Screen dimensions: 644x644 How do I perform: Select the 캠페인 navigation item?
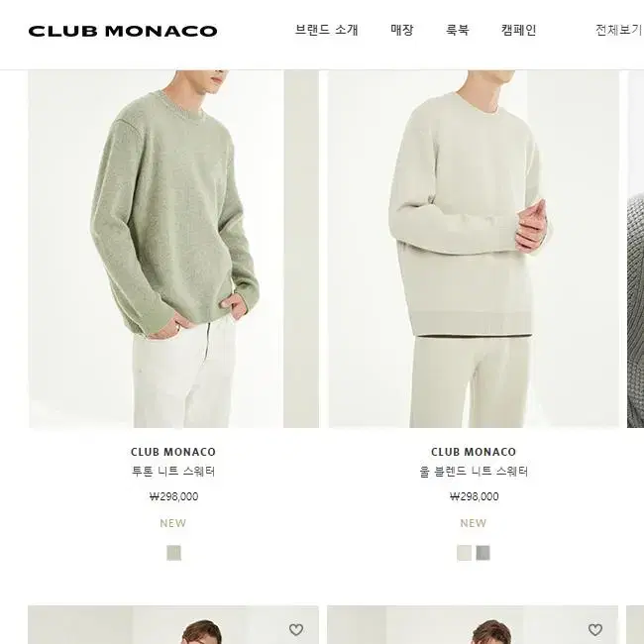pos(518,30)
